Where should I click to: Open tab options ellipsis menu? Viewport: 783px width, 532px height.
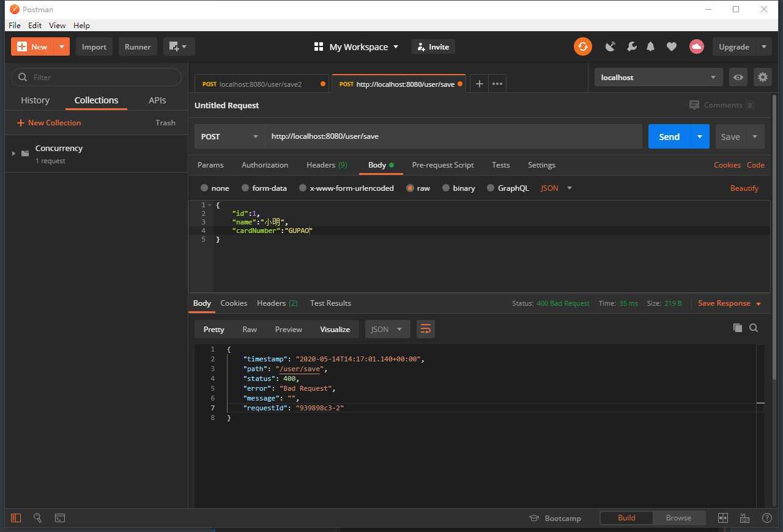click(497, 84)
